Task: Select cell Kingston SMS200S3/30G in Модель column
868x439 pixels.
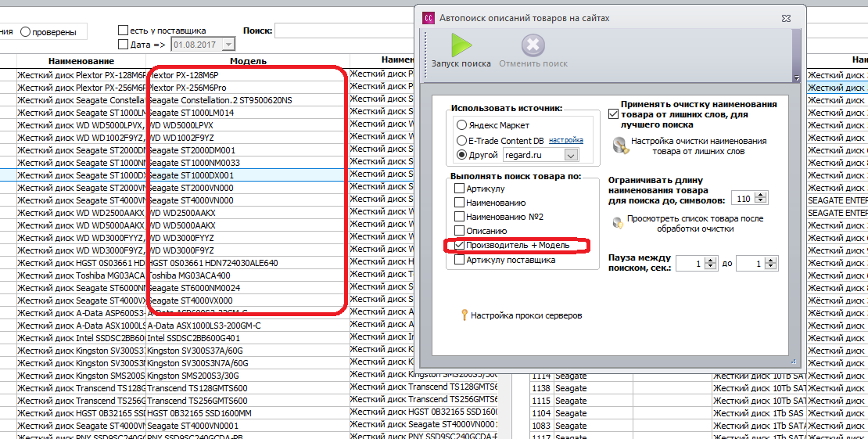Action: point(248,376)
